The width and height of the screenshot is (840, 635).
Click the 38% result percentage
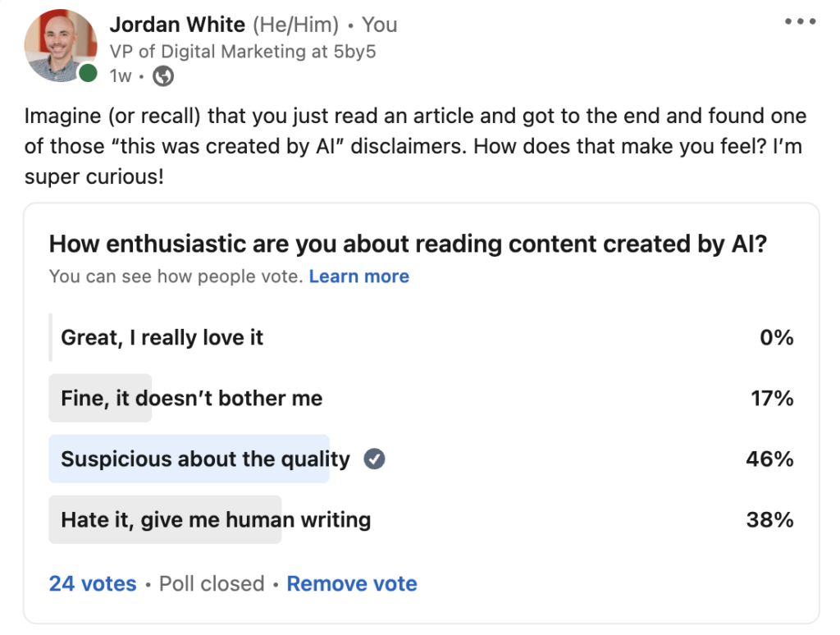click(x=769, y=520)
